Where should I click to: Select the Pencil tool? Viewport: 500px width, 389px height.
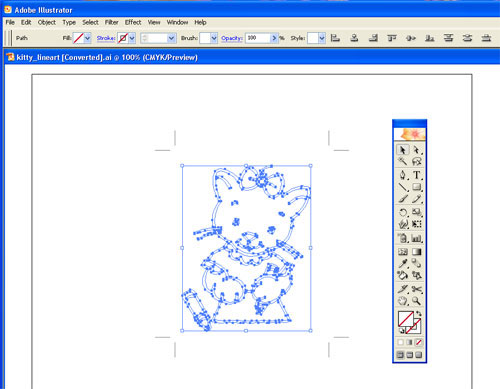tap(417, 199)
